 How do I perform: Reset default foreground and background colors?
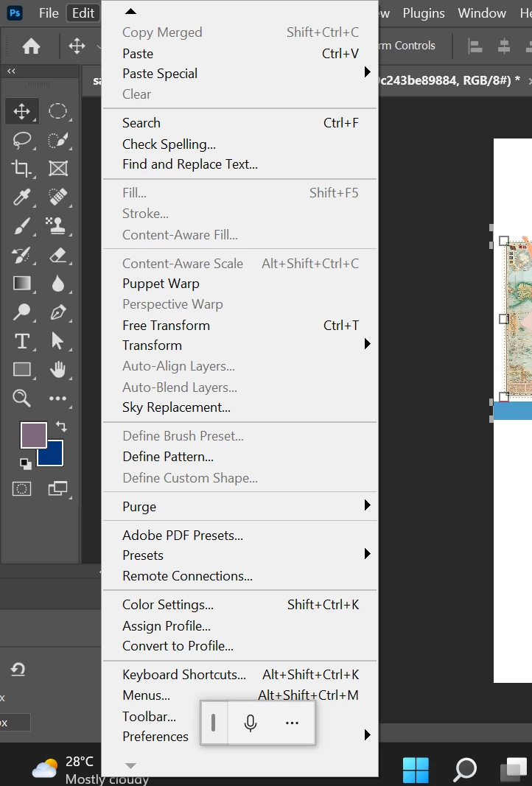(26, 463)
